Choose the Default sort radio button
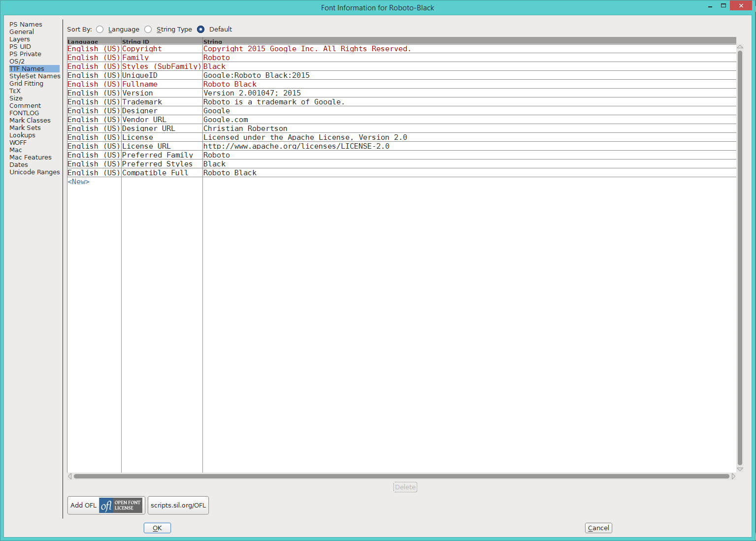Screen dimensions: 756x541 (x=201, y=30)
